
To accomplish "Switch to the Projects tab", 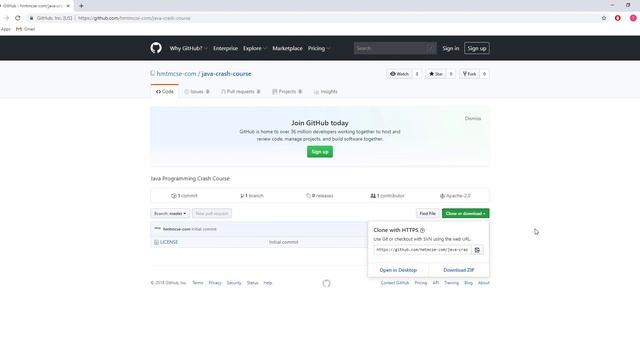I will (x=287, y=91).
